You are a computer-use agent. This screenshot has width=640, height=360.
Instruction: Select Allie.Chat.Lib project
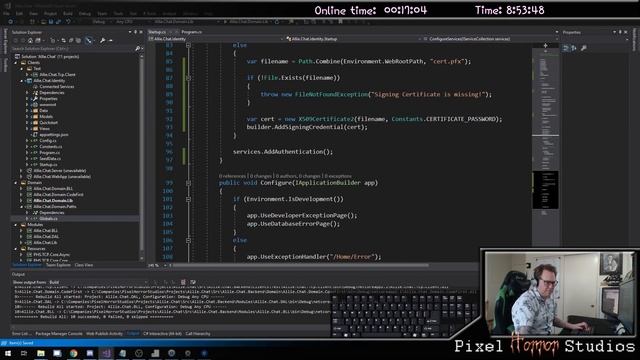tap(45, 243)
